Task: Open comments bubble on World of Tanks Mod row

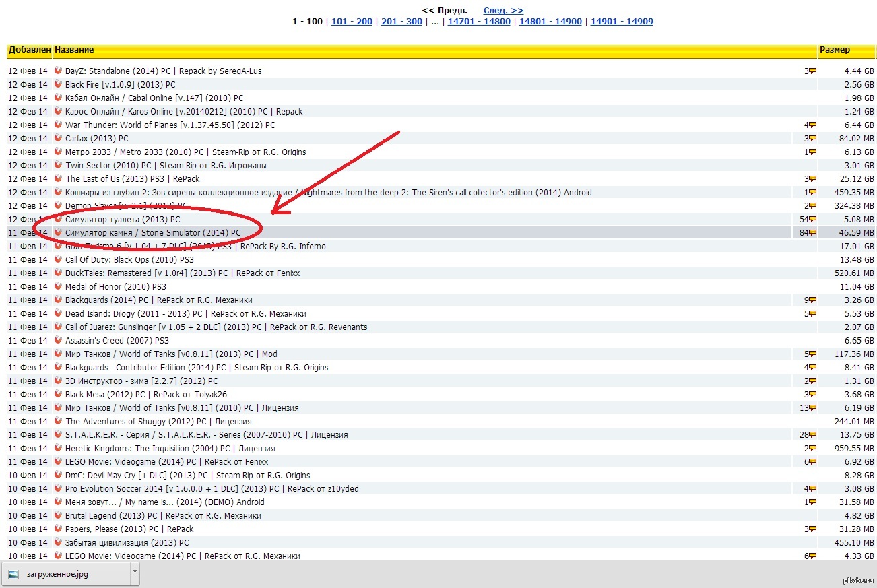Action: 812,354
